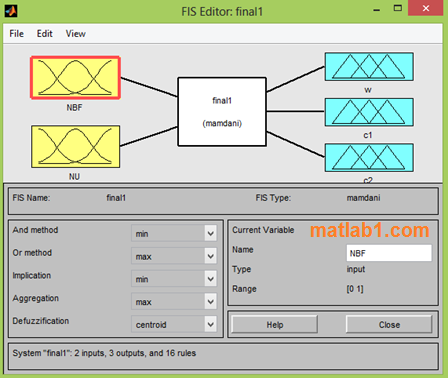Select the w output variable box
This screenshot has height=378, width=448.
(x=369, y=66)
